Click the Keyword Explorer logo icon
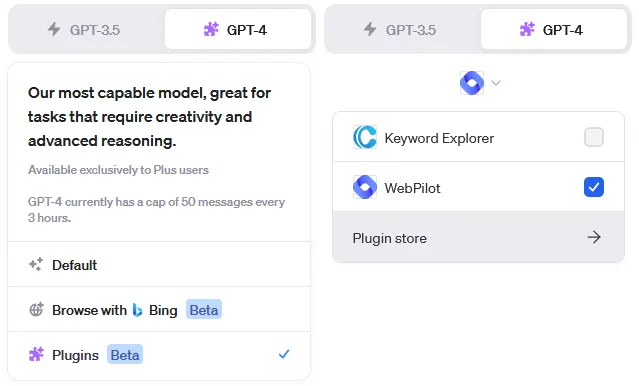 coord(365,137)
